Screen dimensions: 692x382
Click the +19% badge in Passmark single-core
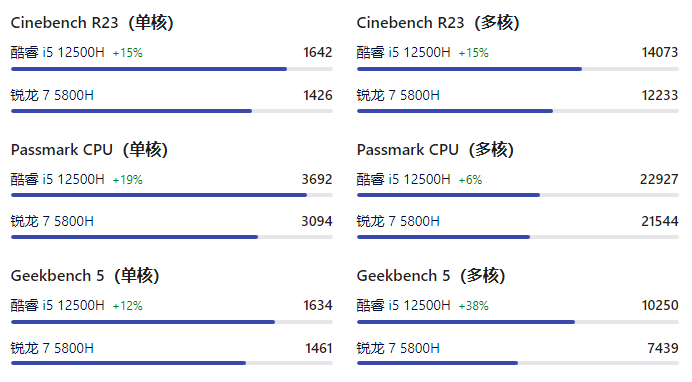click(128, 180)
